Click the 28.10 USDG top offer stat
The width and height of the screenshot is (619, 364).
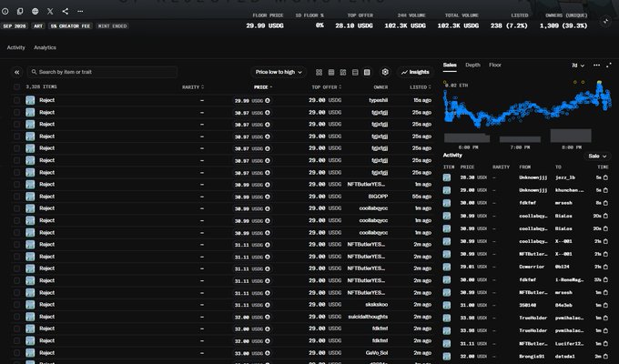(x=354, y=25)
